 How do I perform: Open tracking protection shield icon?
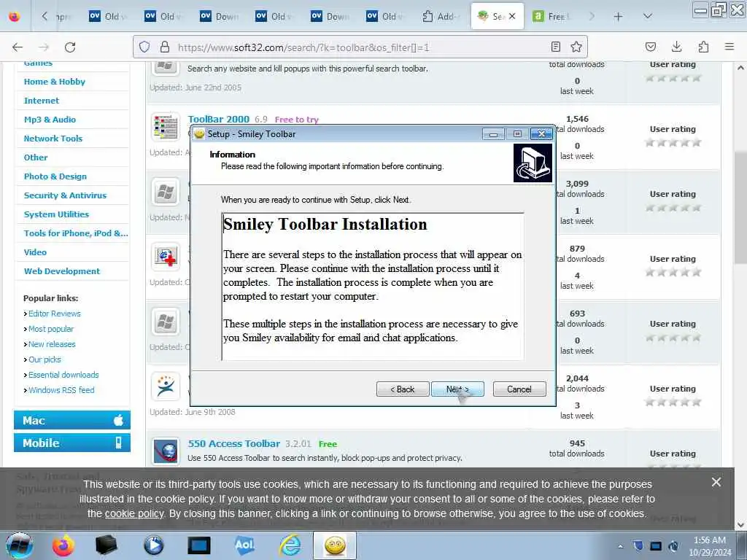144,47
